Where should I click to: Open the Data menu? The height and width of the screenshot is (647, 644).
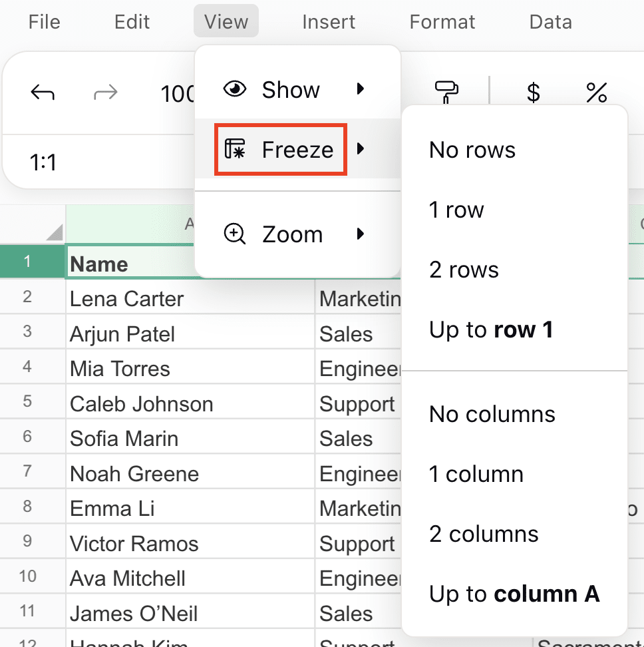tap(550, 21)
